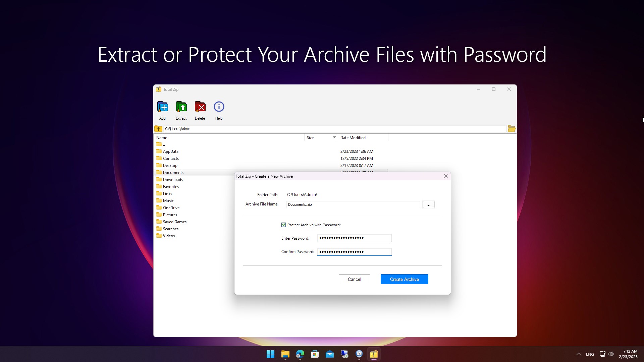Click the Pictures folder icon
The width and height of the screenshot is (644, 362).
coord(160,215)
